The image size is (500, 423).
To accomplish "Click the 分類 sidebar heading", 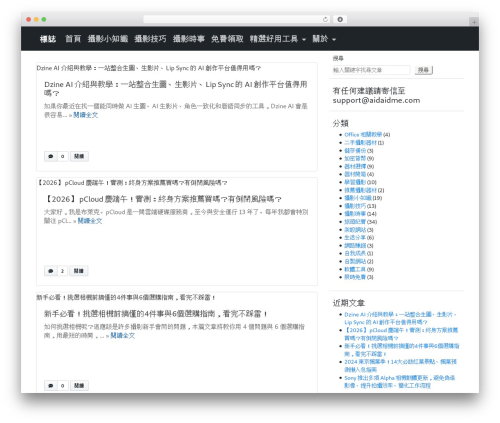I will (340, 123).
